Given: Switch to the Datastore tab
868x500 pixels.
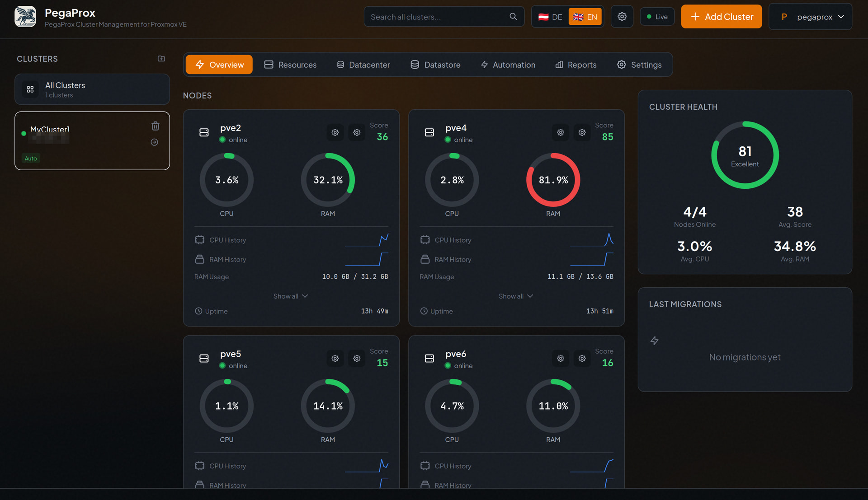Looking at the screenshot, I should click(435, 65).
